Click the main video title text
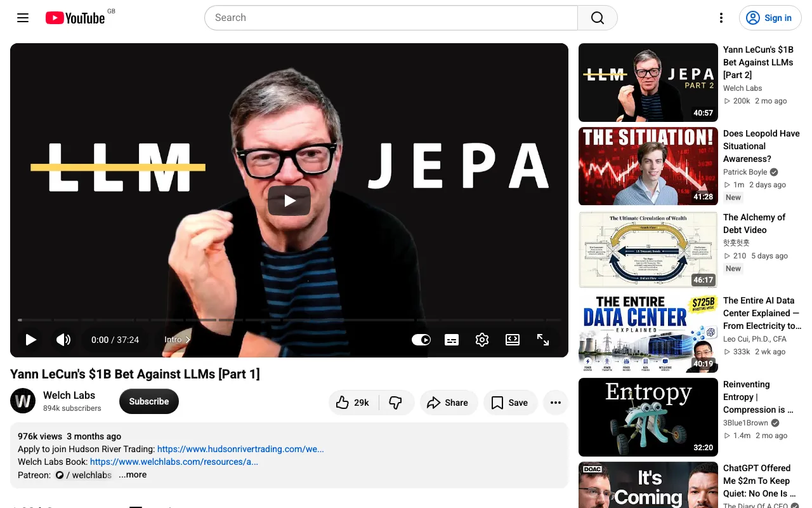Viewport: 812px width, 508px height. [135, 374]
